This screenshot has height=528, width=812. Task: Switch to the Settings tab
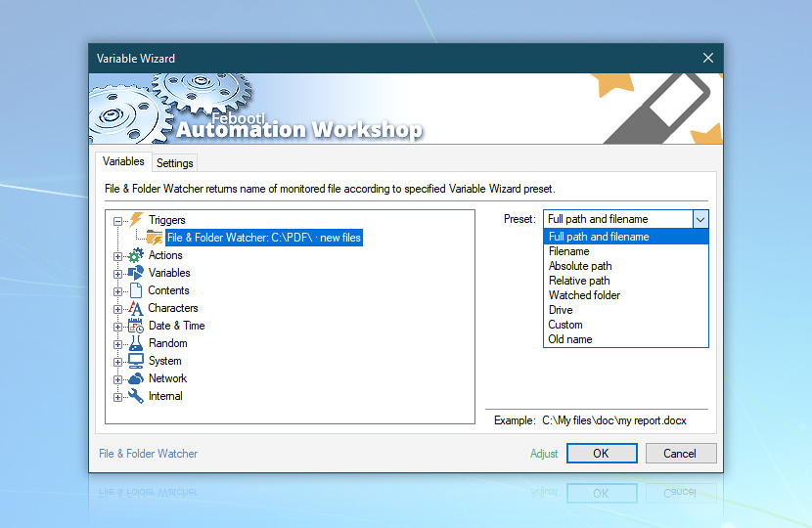tap(174, 163)
